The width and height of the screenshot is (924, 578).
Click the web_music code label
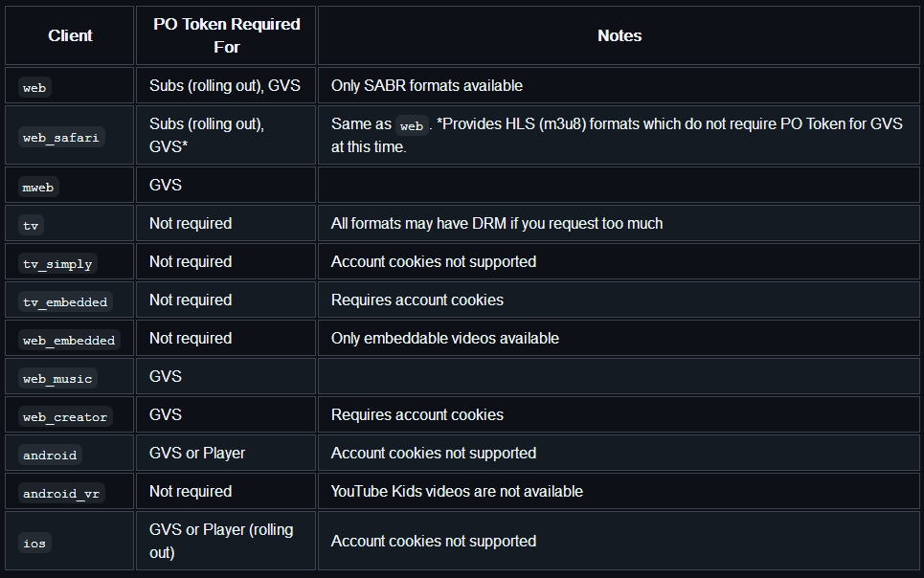pyautogui.click(x=57, y=378)
